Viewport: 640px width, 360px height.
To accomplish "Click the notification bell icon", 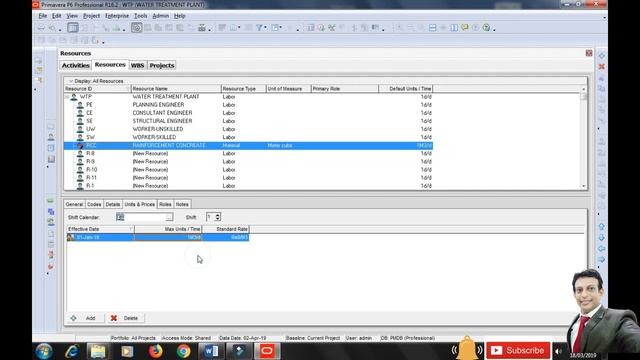I will (467, 349).
